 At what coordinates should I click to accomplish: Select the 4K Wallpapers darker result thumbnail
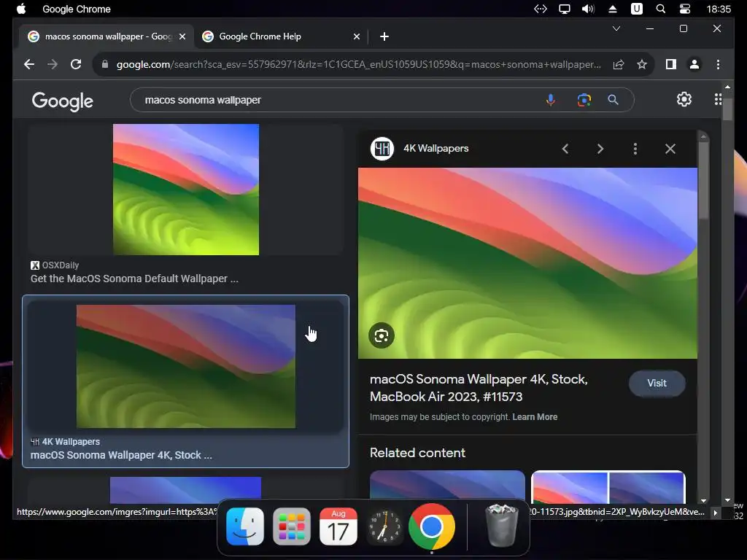[186, 366]
